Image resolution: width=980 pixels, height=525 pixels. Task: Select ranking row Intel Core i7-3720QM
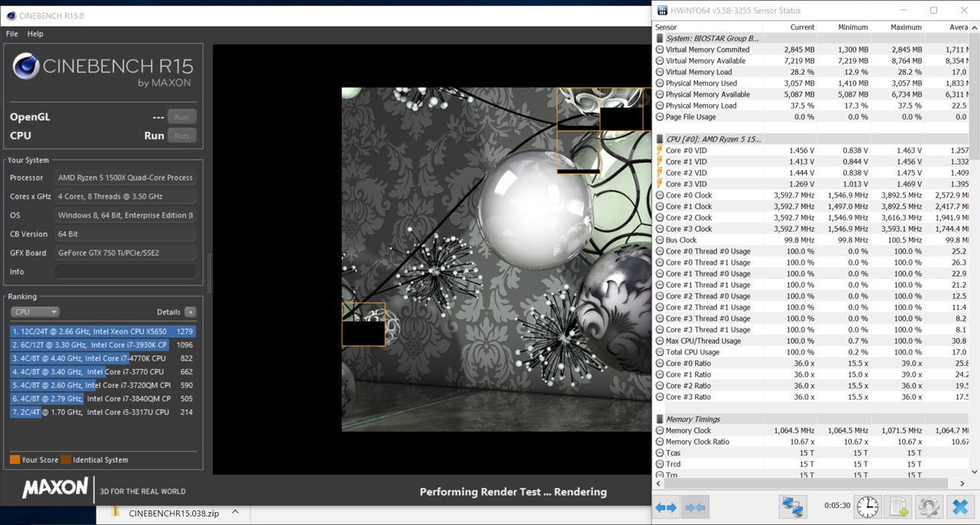pos(103,385)
